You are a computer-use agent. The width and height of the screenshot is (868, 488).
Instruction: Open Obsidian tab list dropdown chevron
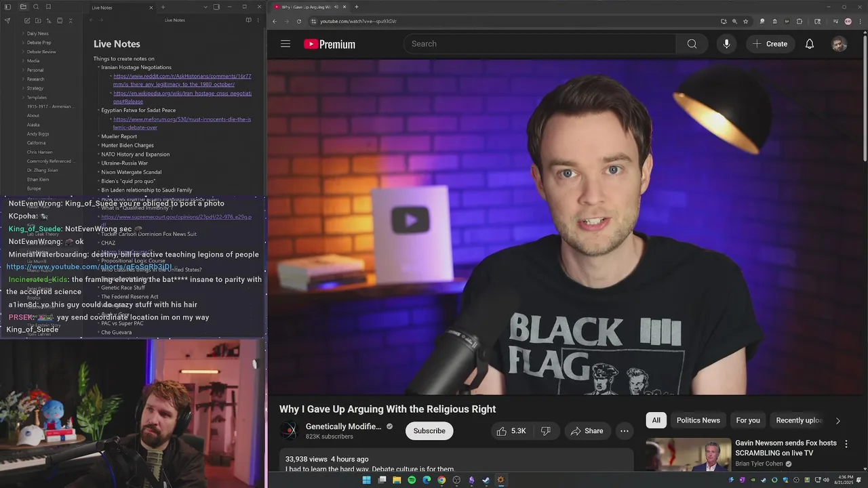tap(205, 7)
